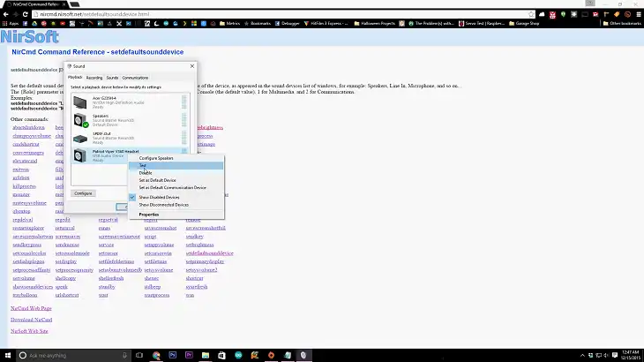
Task: Click the Cortana Ask me anything search box
Action: pos(74,355)
